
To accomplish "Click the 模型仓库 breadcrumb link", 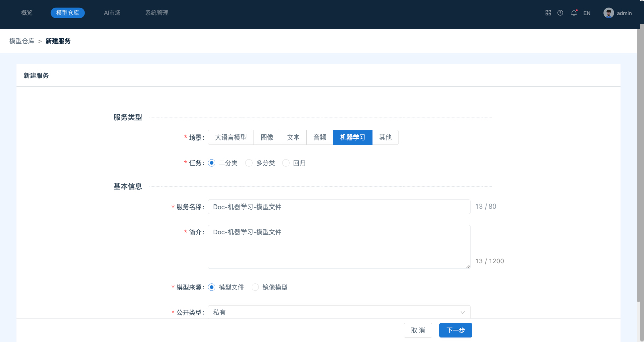I will coord(22,41).
